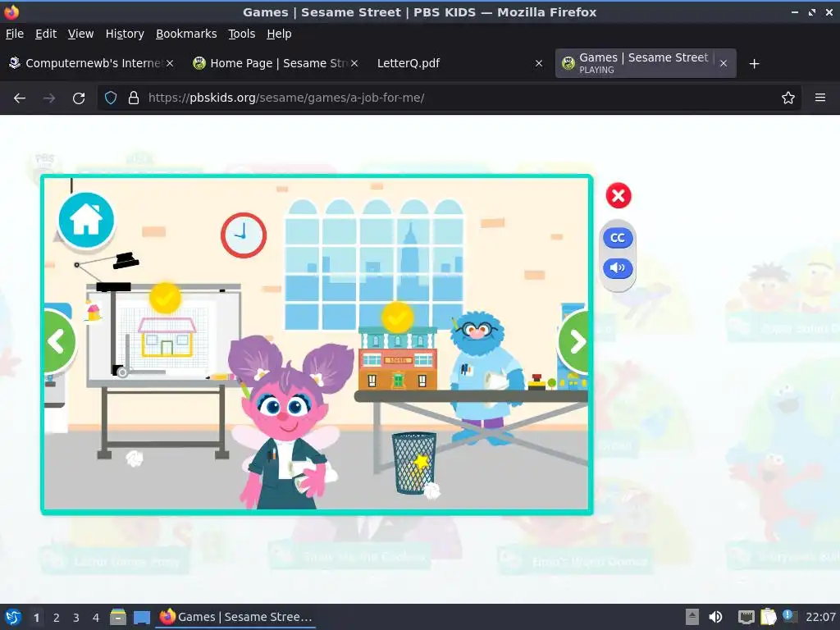Image resolution: width=840 pixels, height=630 pixels.
Task: Close the Home Page Sesame Street tab
Action: click(x=354, y=63)
